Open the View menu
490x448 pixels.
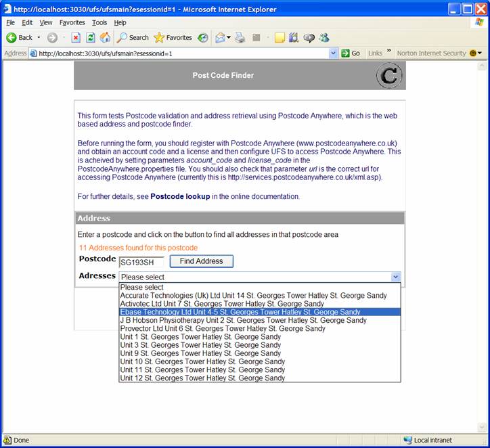tap(46, 22)
